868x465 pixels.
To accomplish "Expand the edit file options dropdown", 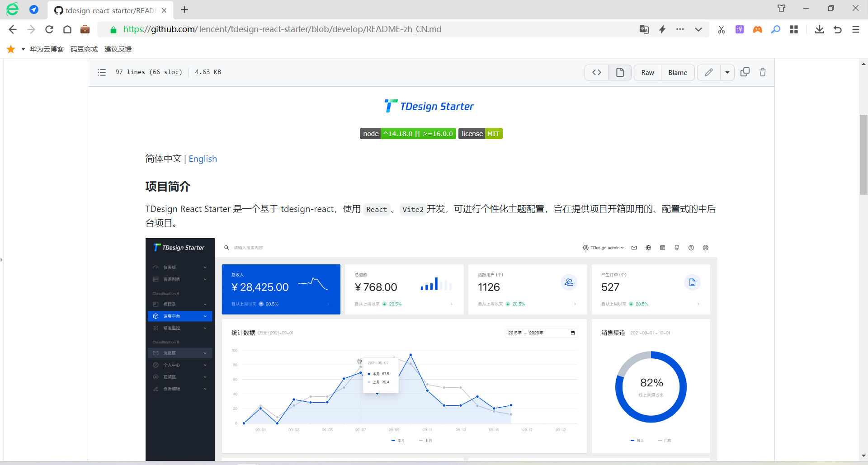I will click(727, 72).
